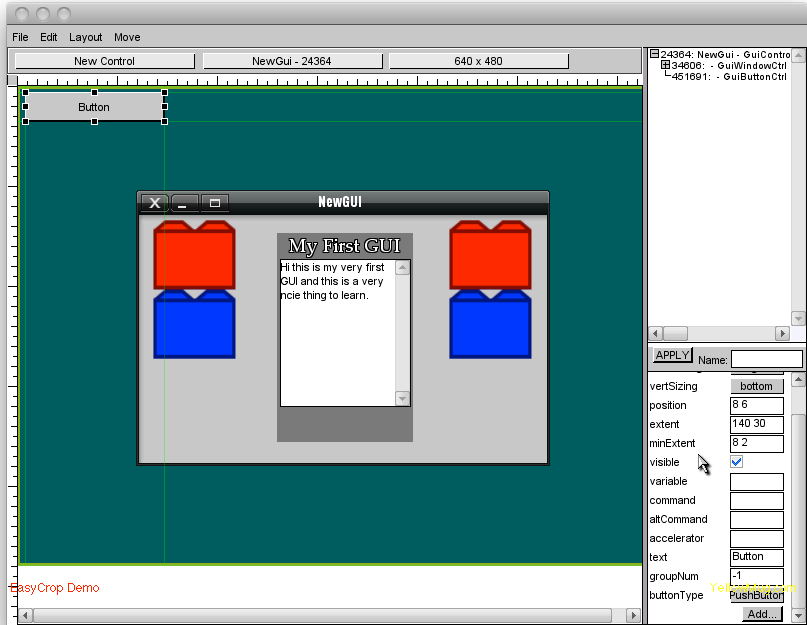Toggle the visible checkbox
The width and height of the screenshot is (807, 625).
[737, 462]
